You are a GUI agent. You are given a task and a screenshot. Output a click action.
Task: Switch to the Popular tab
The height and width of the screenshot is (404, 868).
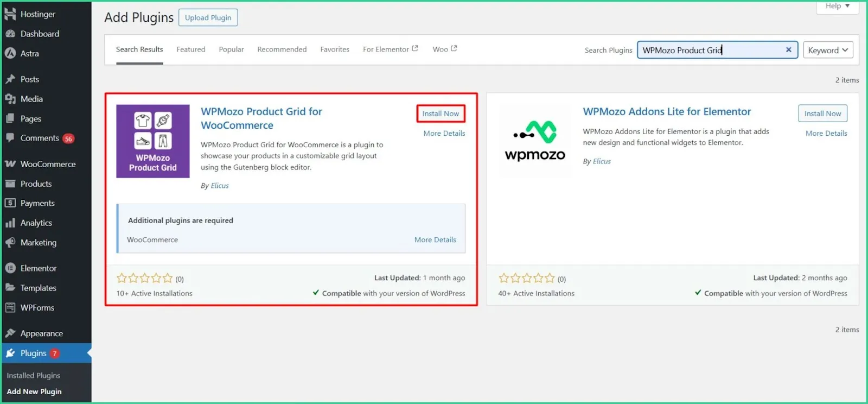click(231, 49)
